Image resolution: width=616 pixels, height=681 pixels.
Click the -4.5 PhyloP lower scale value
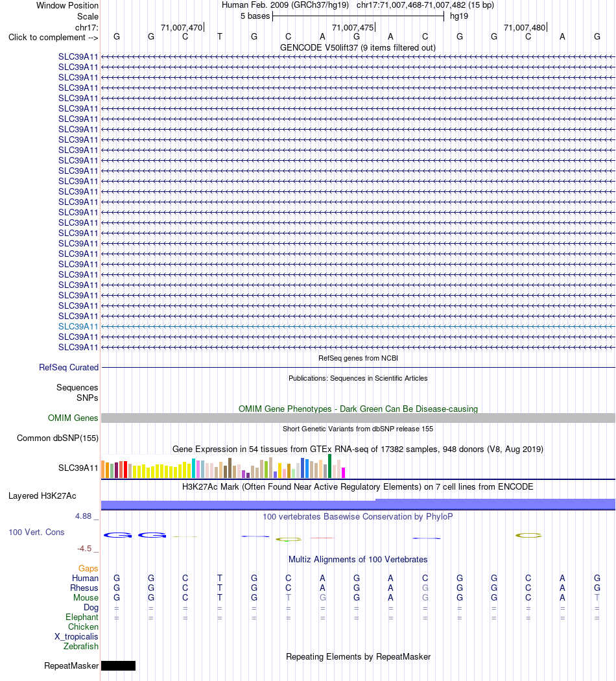pos(84,549)
